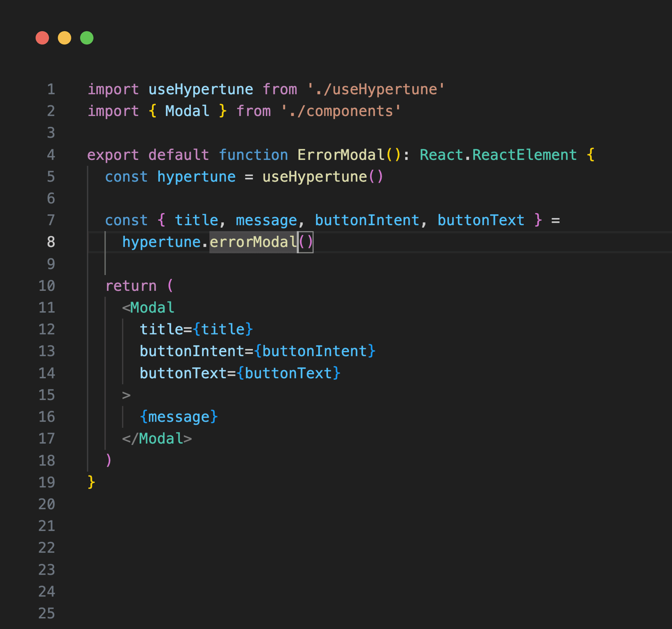Select line number 8 in the gutter
The image size is (672, 629).
point(51,242)
